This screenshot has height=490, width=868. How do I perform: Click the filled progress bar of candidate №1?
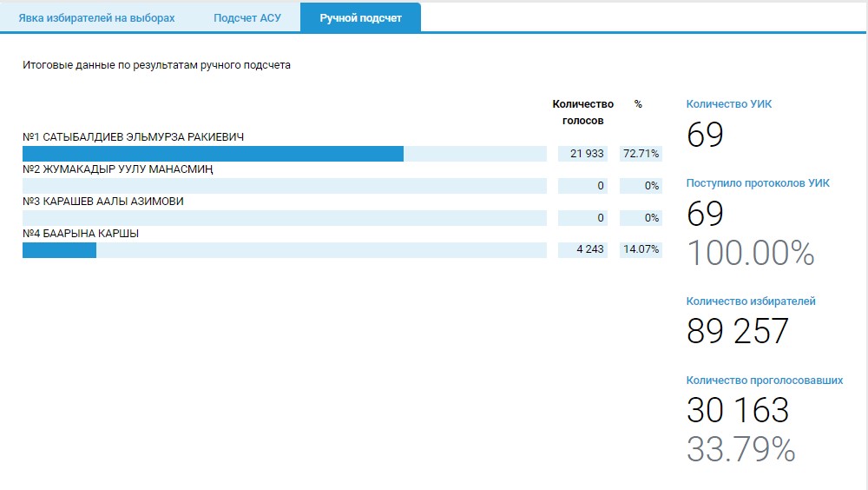pos(213,154)
